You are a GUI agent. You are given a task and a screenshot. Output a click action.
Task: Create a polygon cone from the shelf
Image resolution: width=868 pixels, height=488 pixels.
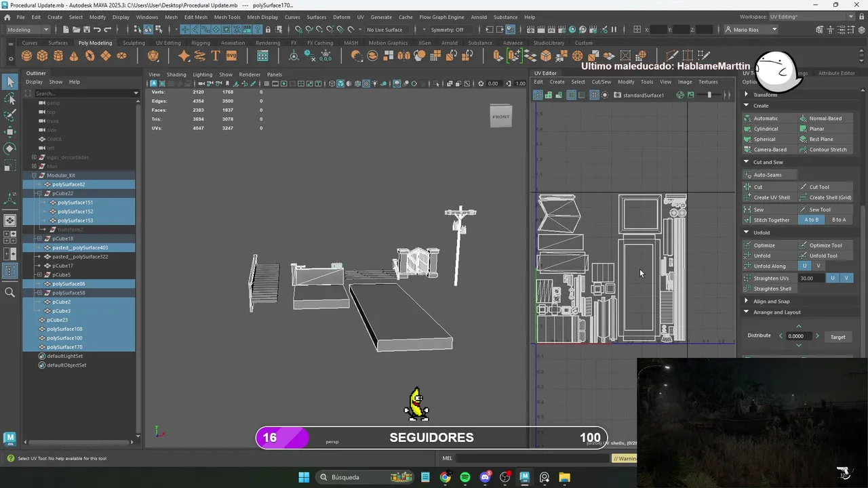tap(74, 56)
